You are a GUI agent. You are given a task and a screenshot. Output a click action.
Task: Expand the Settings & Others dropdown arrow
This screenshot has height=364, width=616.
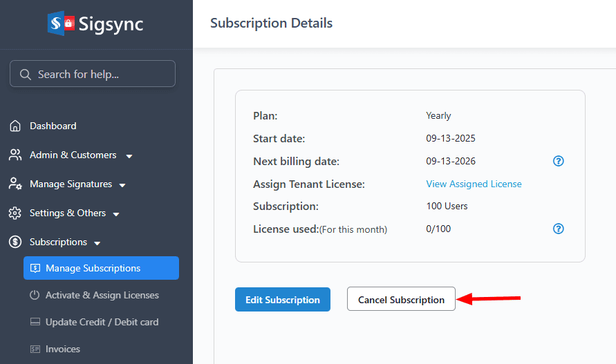[116, 214]
